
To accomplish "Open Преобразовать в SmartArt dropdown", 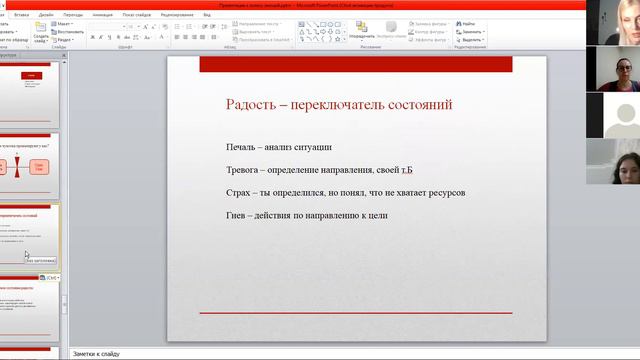I will (262, 40).
